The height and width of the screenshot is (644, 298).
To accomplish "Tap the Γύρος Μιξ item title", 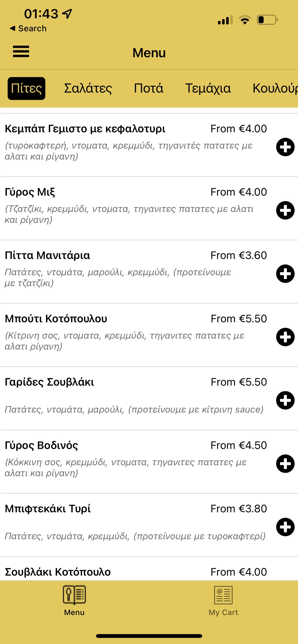I will [30, 192].
